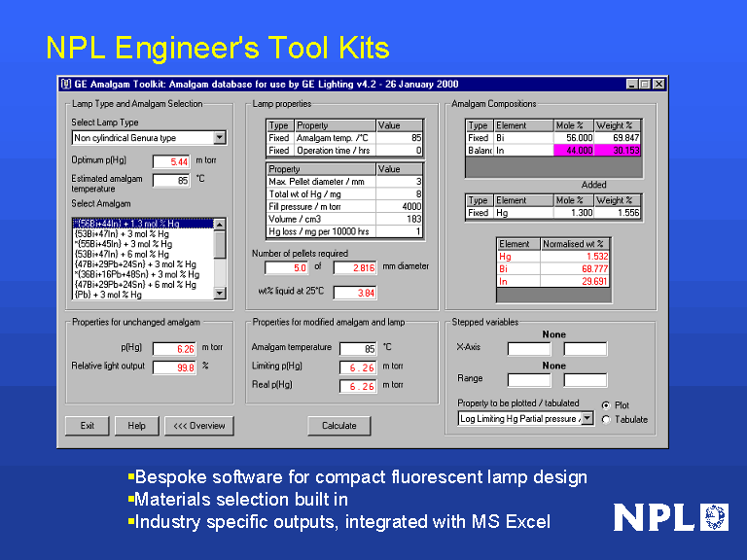The image size is (747, 560).
Task: Click the amalgam list scroll-down arrow
Action: (220, 294)
